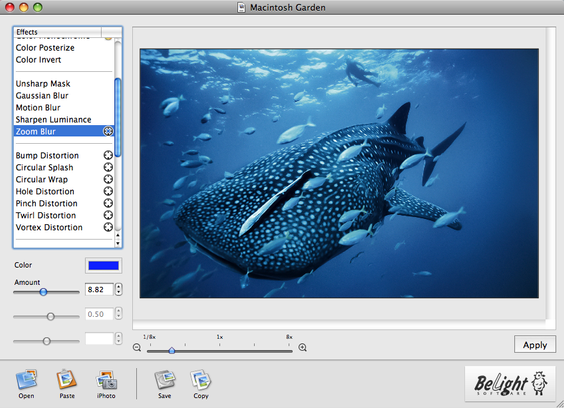Click the zoom in magnifier icon
564x408 pixels.
[303, 347]
